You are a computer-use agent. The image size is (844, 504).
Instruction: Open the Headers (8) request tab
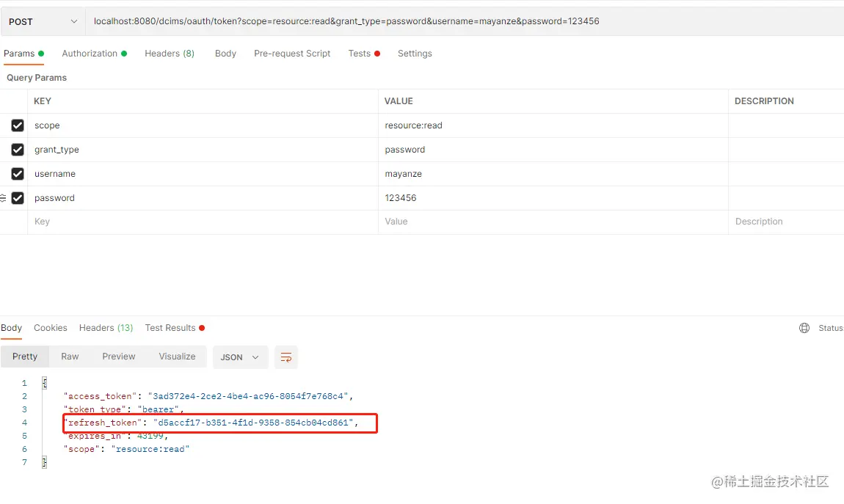click(x=169, y=53)
